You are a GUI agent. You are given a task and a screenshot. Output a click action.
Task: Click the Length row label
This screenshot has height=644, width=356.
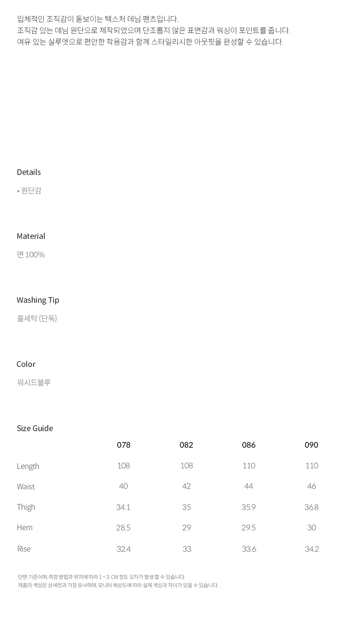pyautogui.click(x=28, y=466)
